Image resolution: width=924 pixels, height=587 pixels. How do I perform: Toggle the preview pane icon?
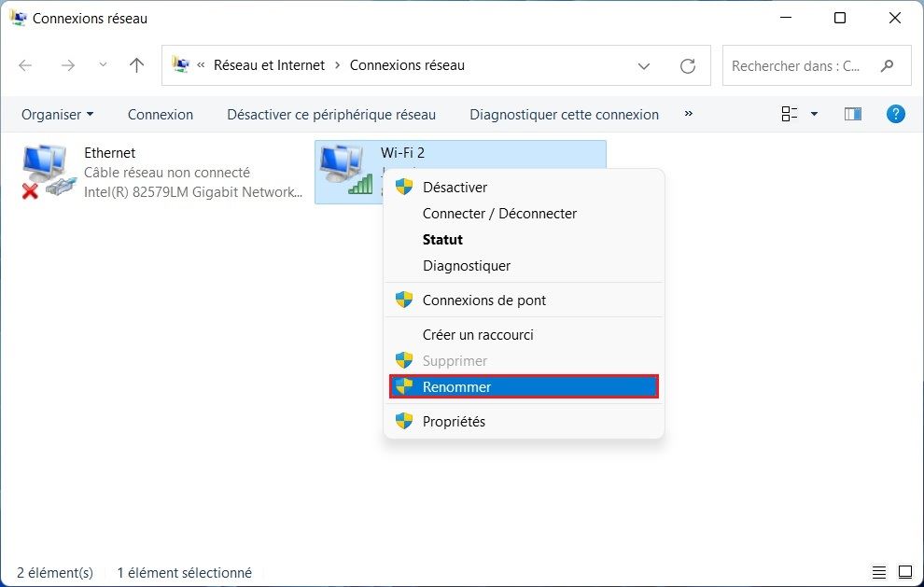tap(852, 114)
